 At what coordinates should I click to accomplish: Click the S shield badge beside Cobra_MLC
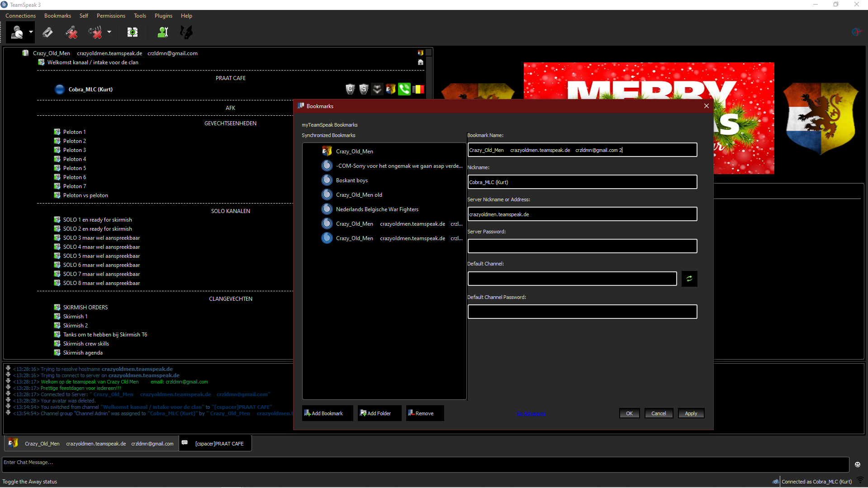(364, 90)
